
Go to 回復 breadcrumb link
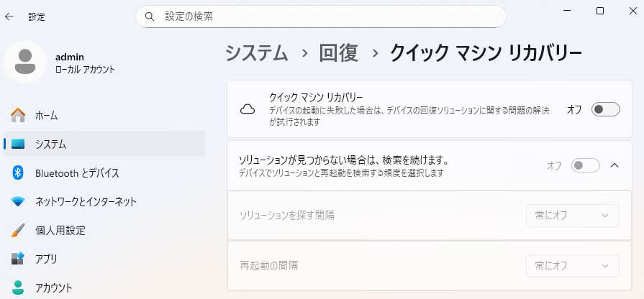[x=339, y=53]
